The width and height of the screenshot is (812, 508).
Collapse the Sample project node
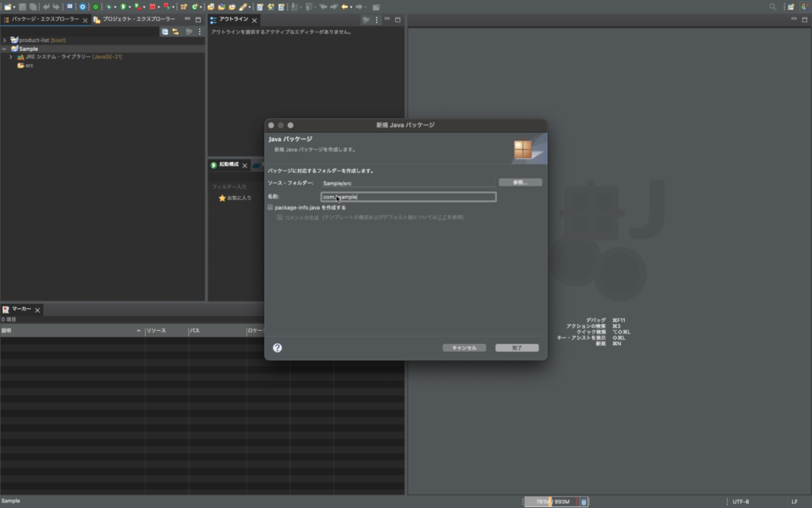tap(5, 48)
